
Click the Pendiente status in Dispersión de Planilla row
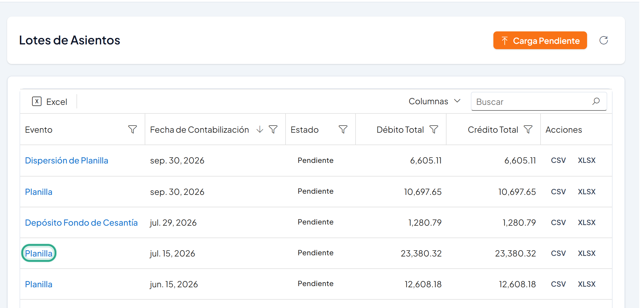[x=315, y=161]
